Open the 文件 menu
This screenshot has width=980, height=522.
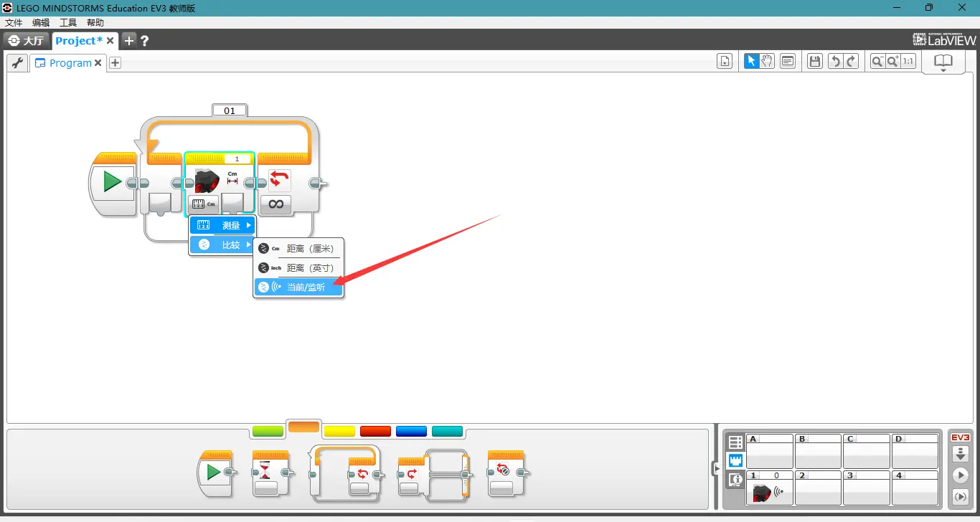pyautogui.click(x=14, y=23)
